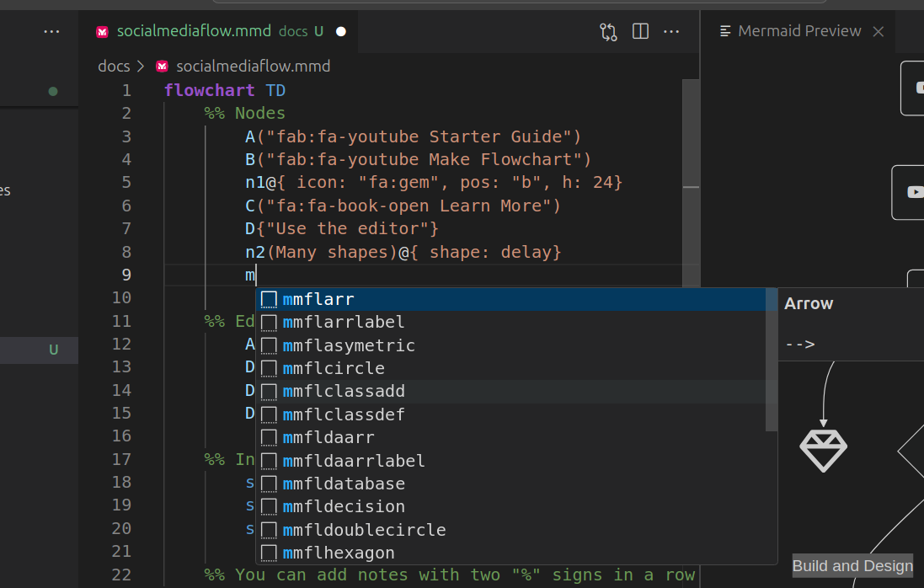
Task: Open the Explorer more actions ellipsis
Action: point(51,31)
